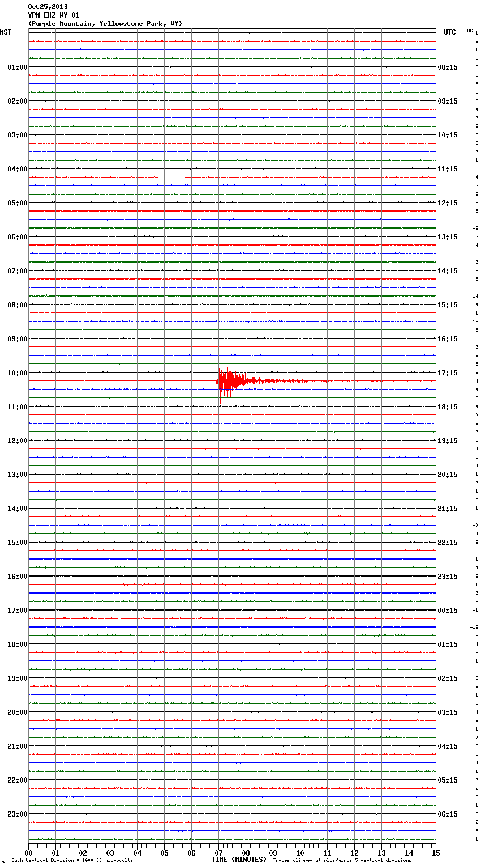Image resolution: width=481 pixels, height=868 pixels.
Task: Select the 20:00 MST time label
Action: tap(17, 712)
